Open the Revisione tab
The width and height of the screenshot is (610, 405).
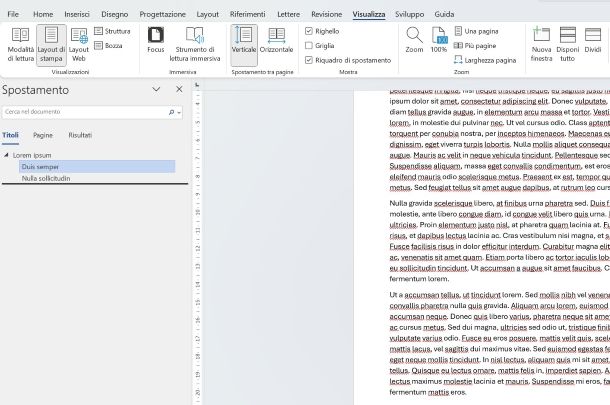pyautogui.click(x=326, y=14)
